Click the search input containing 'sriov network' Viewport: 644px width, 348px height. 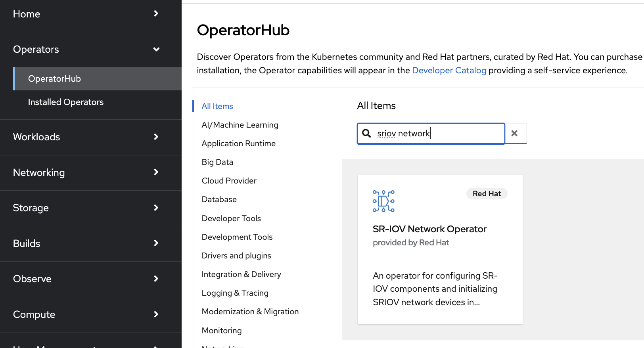click(x=436, y=134)
